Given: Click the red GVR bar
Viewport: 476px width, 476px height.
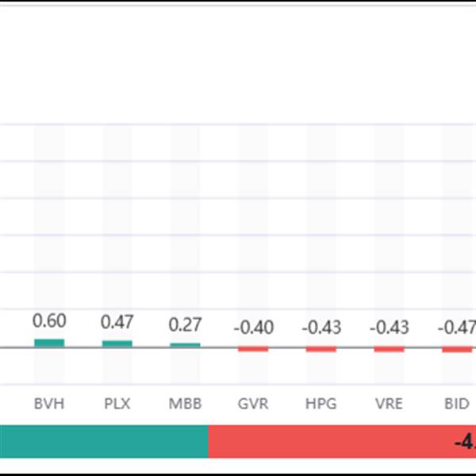Looking at the screenshot, I should click(253, 349).
